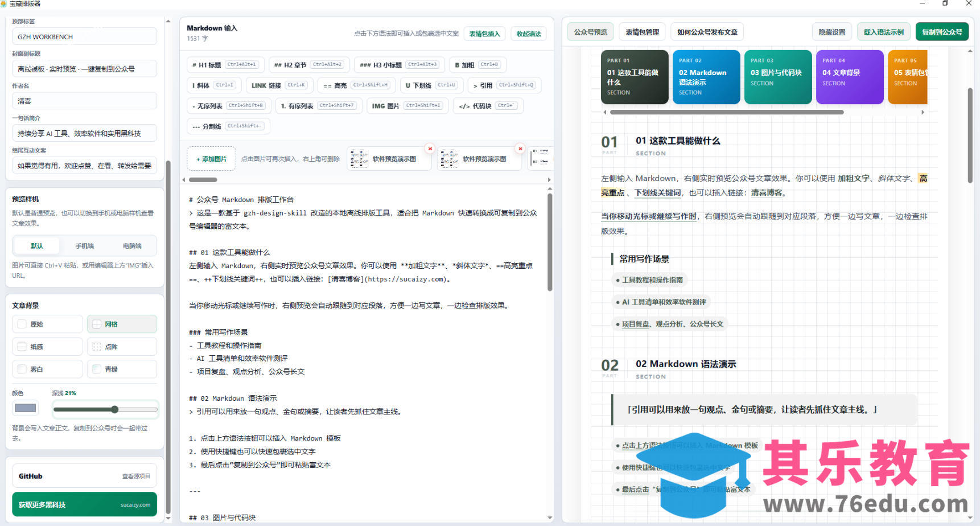The image size is (980, 526).
Task: Click the 一句话简介 input field
Action: click(84, 133)
